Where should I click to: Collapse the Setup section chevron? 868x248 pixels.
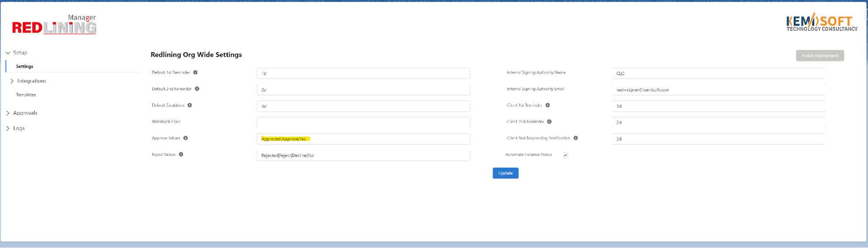coord(8,53)
